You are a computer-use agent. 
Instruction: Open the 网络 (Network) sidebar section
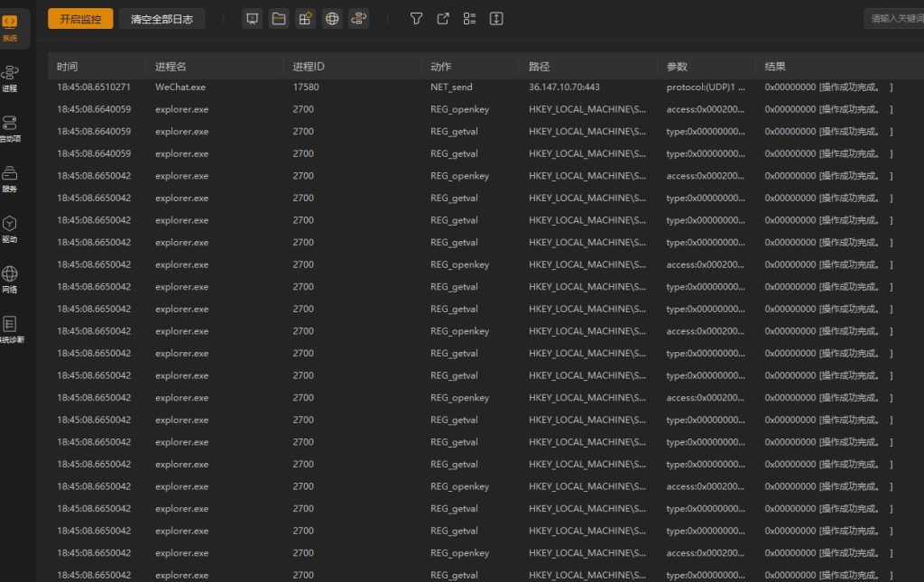[x=10, y=279]
